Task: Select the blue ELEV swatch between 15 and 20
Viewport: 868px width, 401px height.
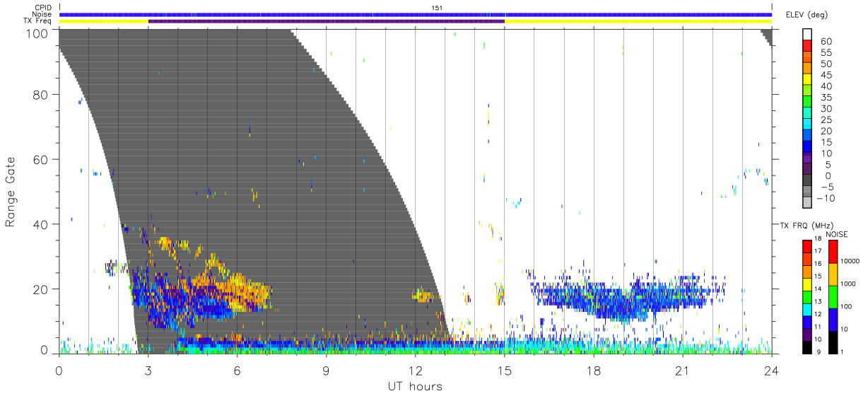Action: pyautogui.click(x=807, y=135)
